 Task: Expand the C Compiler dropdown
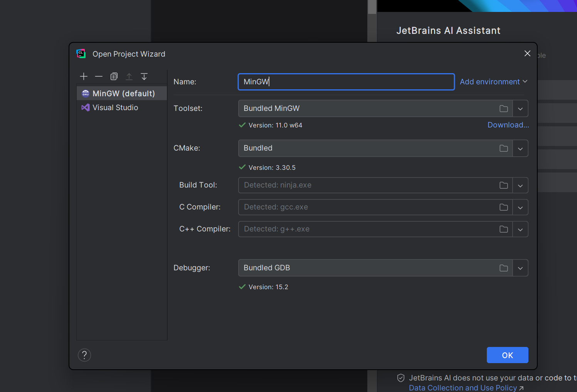click(520, 207)
